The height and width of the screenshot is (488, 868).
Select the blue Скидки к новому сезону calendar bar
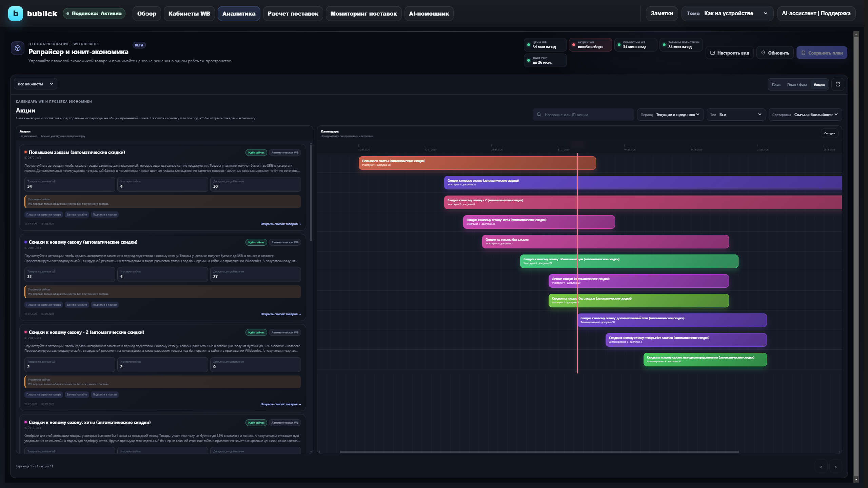(643, 183)
